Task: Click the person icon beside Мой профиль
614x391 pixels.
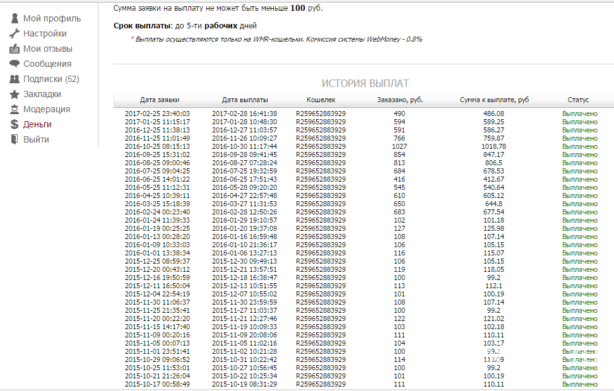Action: click(x=14, y=18)
